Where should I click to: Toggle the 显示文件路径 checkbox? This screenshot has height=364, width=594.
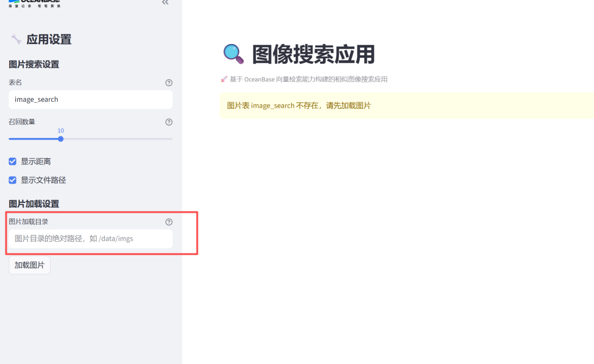(13, 180)
